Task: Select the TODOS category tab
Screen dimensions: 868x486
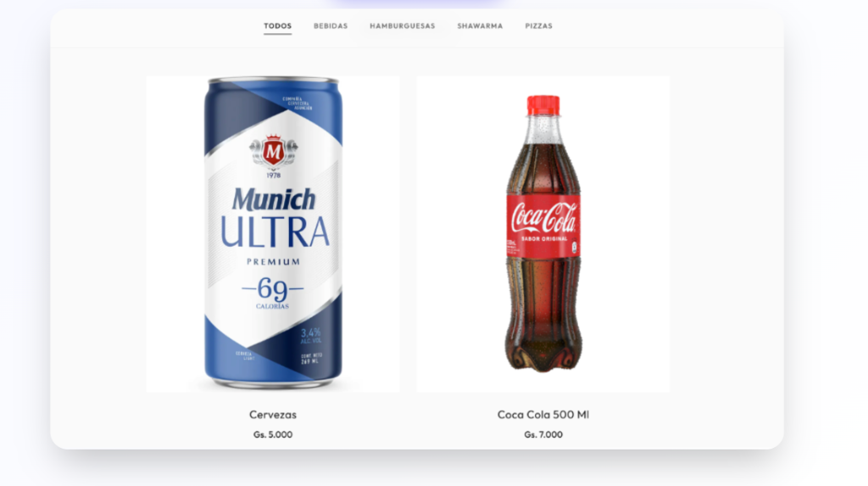Action: coord(277,26)
